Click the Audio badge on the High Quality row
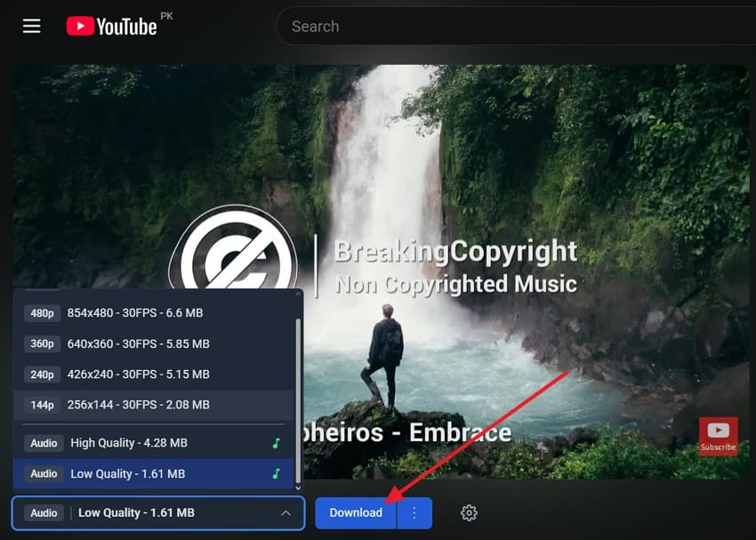The width and height of the screenshot is (756, 540). [43, 442]
